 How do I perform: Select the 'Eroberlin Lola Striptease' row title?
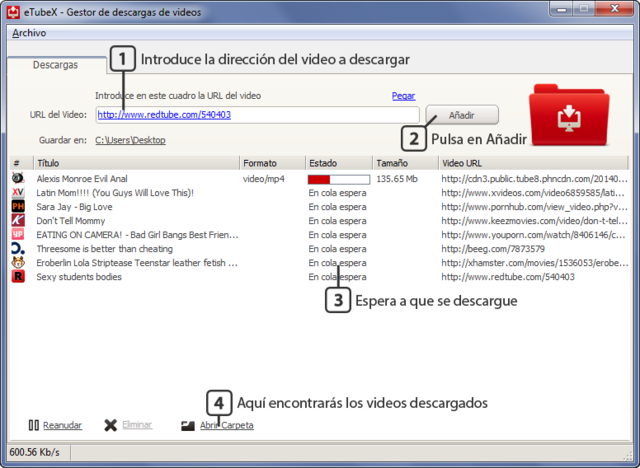137,263
